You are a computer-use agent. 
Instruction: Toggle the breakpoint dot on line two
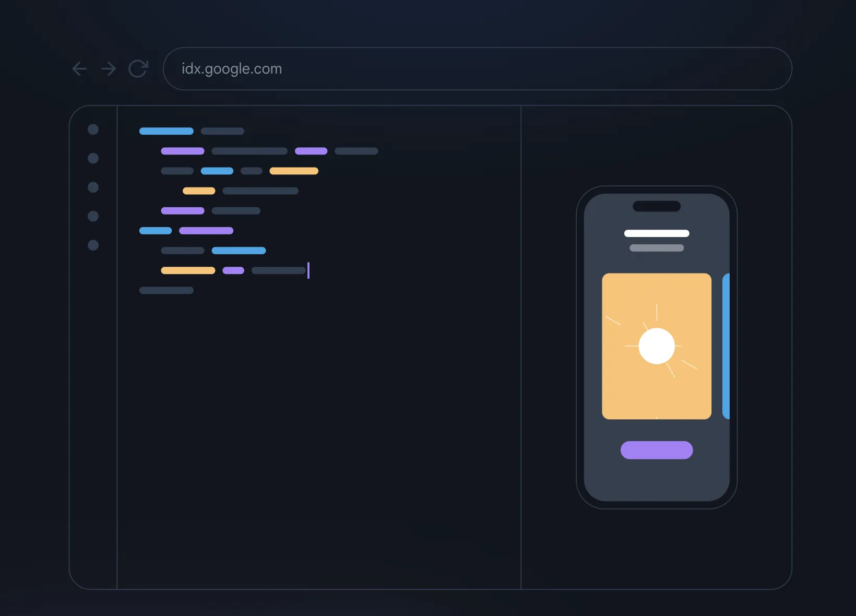point(93,158)
